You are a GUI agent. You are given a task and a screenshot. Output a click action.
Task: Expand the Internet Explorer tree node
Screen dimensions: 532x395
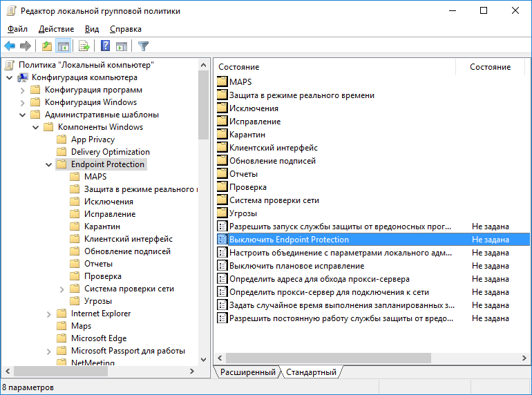(48, 314)
